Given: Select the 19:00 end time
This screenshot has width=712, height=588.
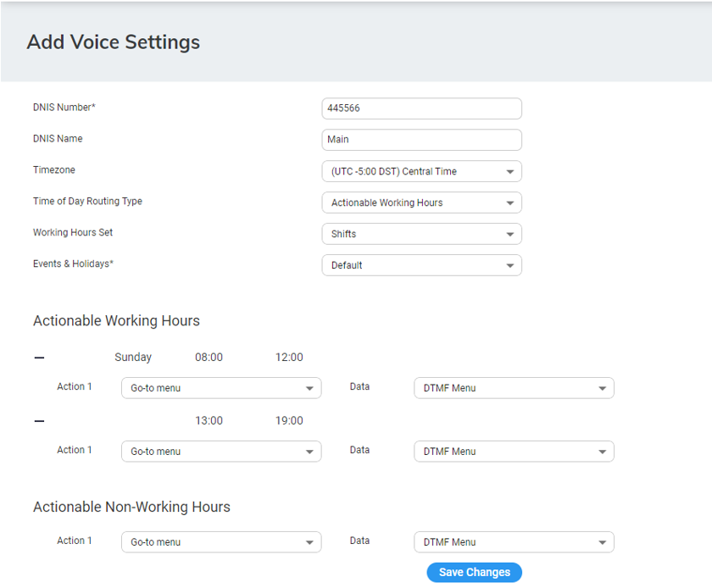Looking at the screenshot, I should 289,421.
